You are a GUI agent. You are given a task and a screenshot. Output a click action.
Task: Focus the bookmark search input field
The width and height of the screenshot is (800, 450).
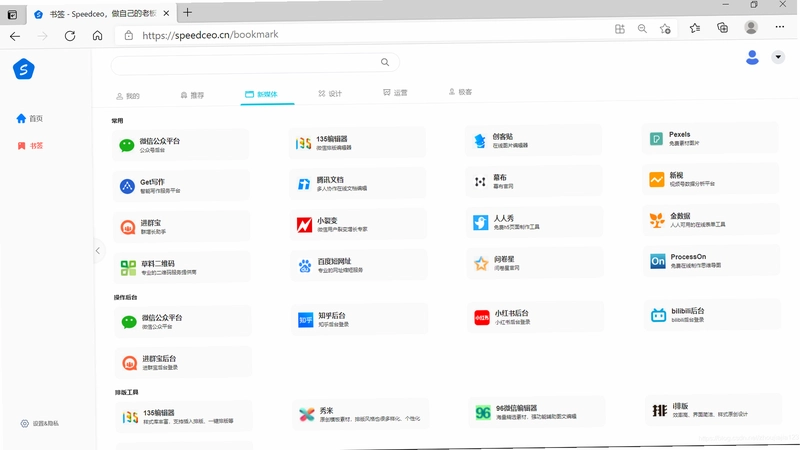click(x=255, y=63)
